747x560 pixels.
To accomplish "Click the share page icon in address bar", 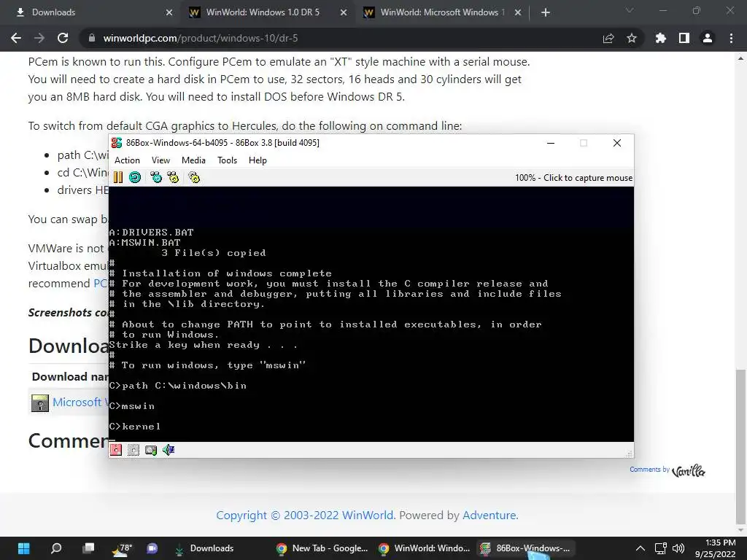I will [x=608, y=38].
